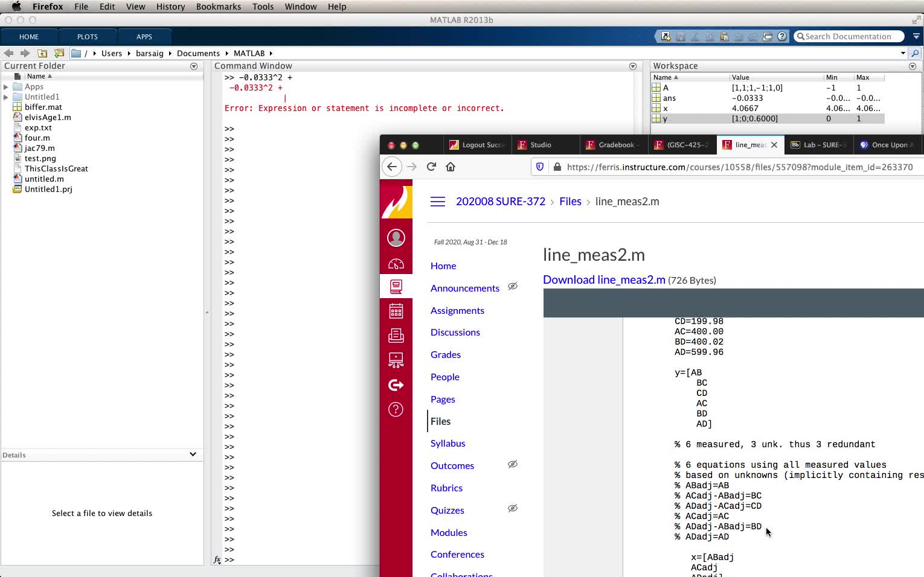Click Canvas Commons arrow icon
This screenshot has height=577, width=924.
tap(396, 385)
